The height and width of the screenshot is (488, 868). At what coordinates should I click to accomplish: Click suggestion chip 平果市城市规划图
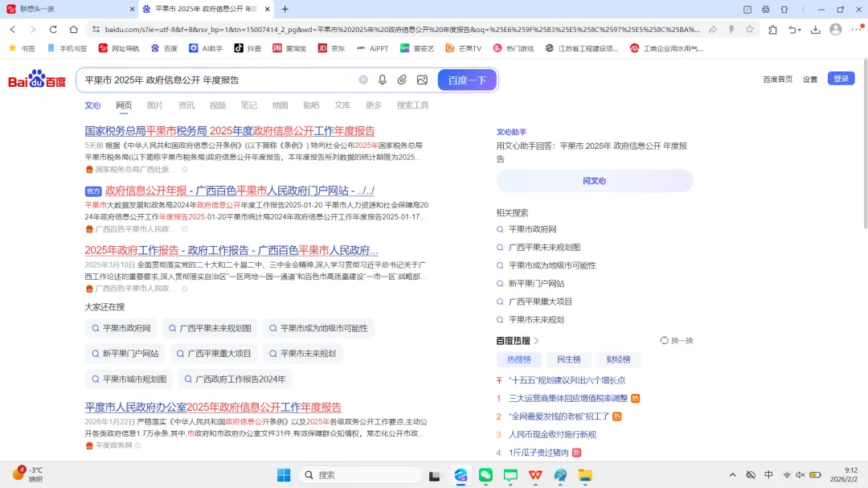click(x=129, y=379)
